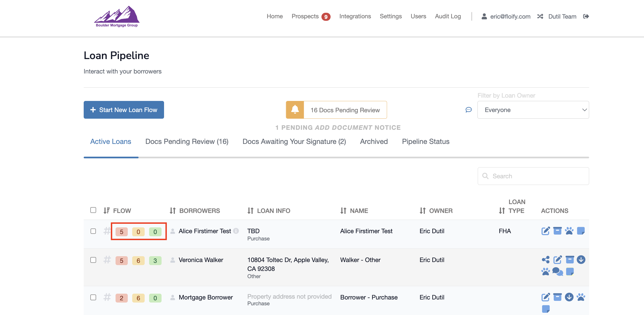Click edit pencil icon for Mortgage Borrower loan
Viewport: 644px width, 315px height.
(x=546, y=297)
